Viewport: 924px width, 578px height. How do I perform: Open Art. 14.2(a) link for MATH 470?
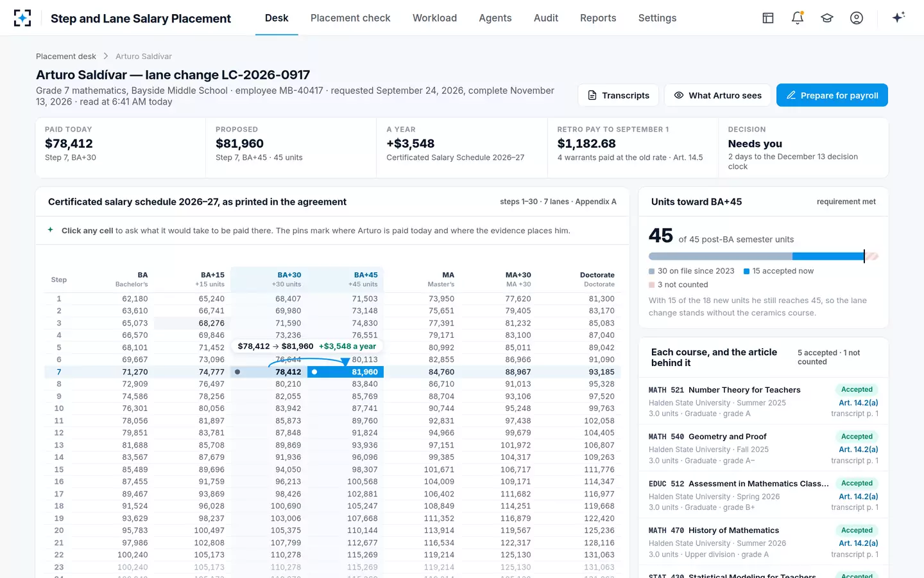[x=859, y=543]
